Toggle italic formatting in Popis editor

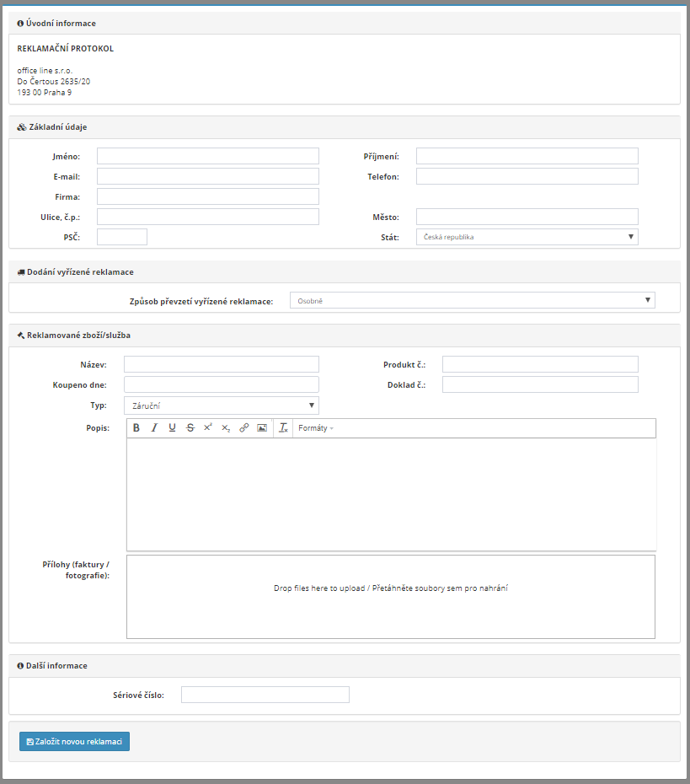pos(154,428)
